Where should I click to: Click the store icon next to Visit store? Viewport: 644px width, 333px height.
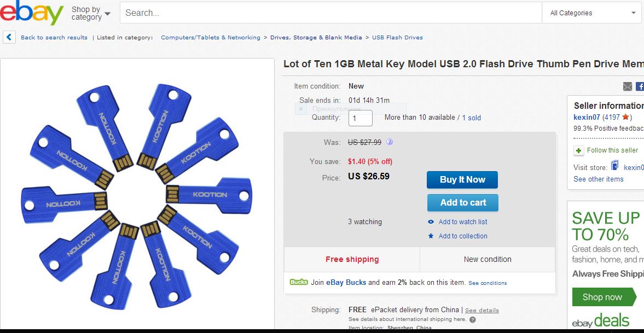coord(615,166)
